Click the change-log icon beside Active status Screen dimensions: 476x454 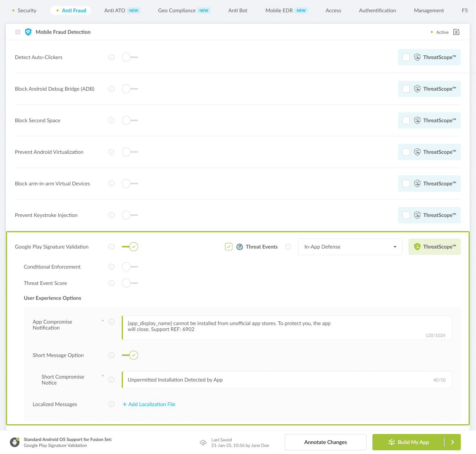tap(456, 32)
